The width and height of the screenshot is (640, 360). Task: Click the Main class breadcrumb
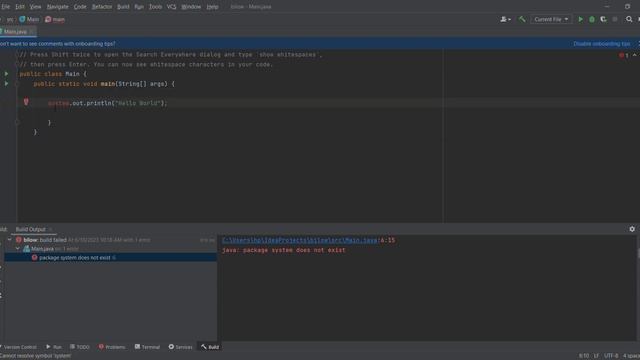click(29, 19)
